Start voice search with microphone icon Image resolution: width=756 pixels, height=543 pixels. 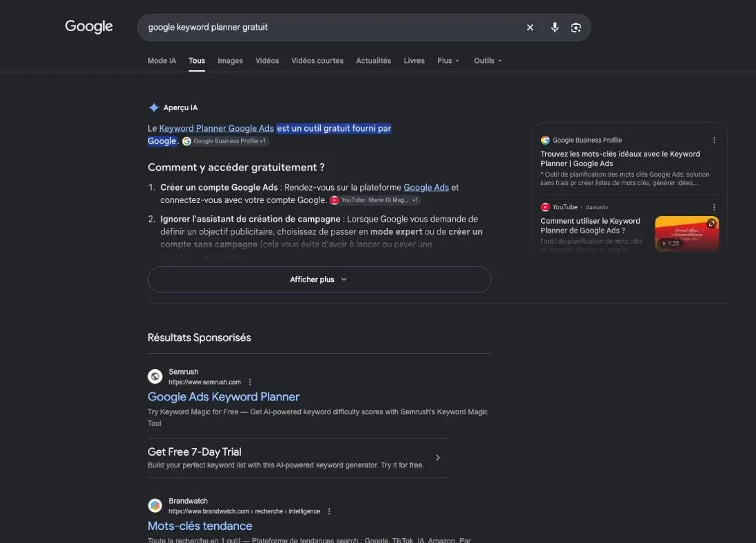555,28
